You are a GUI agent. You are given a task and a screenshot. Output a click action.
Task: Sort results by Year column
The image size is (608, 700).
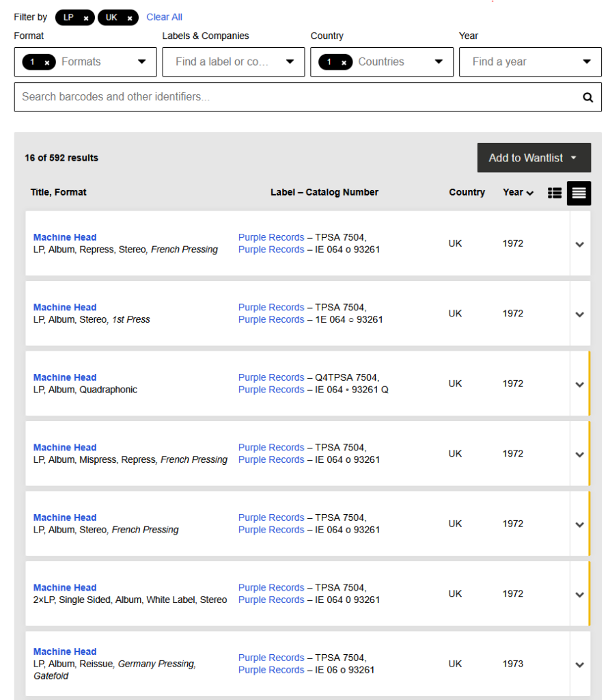point(518,192)
